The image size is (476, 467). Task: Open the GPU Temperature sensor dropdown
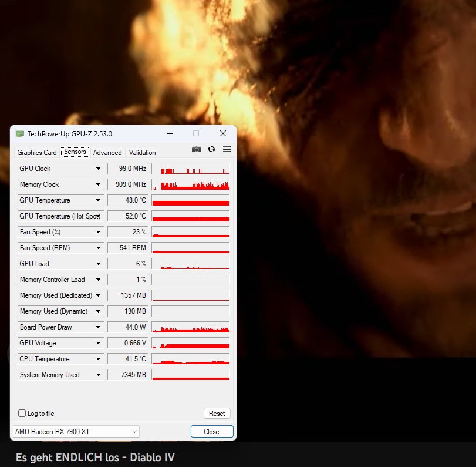pyautogui.click(x=98, y=200)
